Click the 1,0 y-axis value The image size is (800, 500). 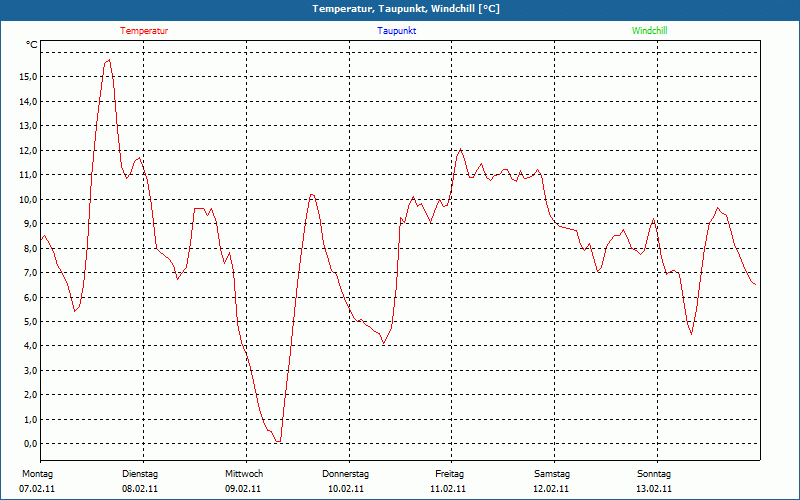(x=30, y=419)
